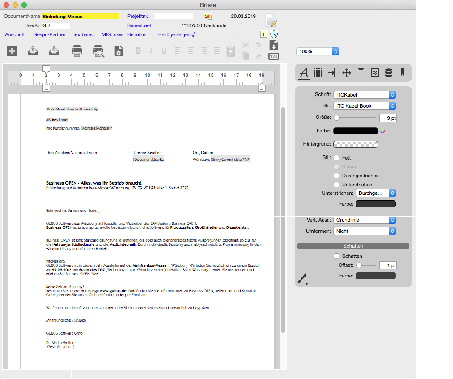This screenshot has height=379, width=453.
Task: Open the Unterstrichen style dropdown
Action: [376, 193]
